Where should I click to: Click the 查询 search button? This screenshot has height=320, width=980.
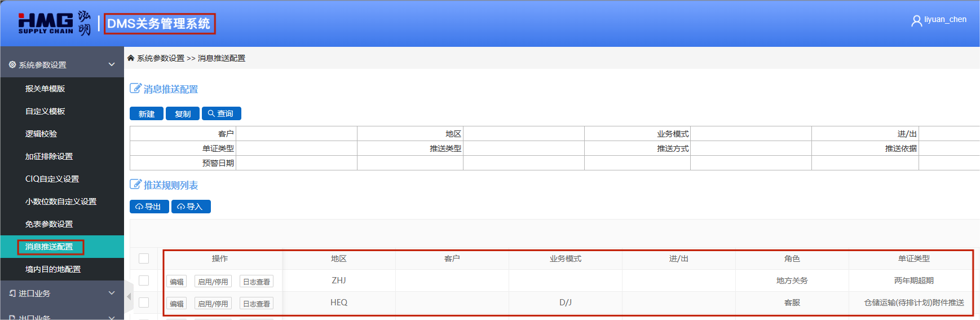click(221, 113)
